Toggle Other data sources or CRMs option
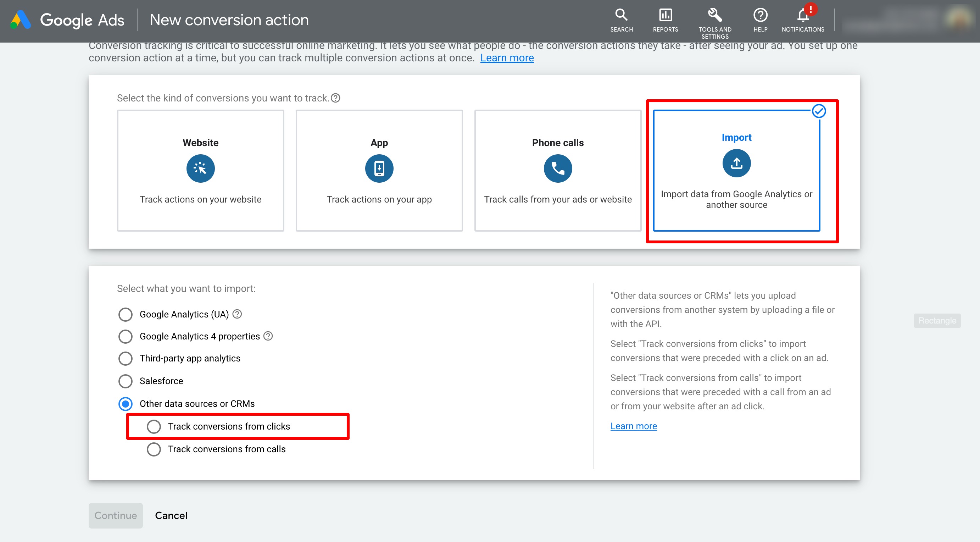Image resolution: width=980 pixels, height=542 pixels. 125,403
